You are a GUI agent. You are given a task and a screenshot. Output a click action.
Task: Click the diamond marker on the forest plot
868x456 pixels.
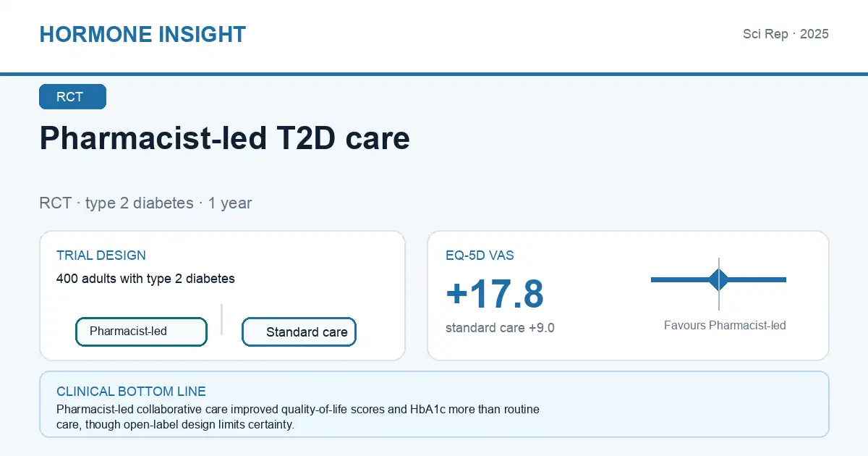[x=718, y=279]
